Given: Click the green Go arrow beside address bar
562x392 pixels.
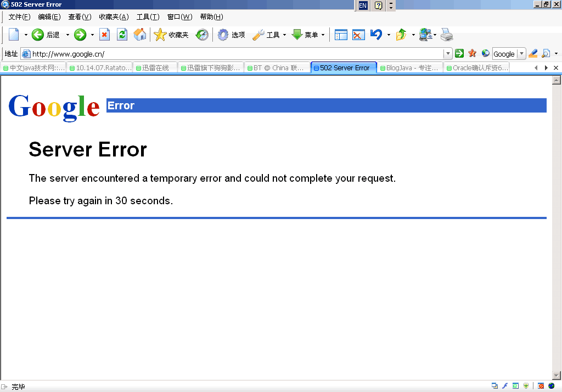Looking at the screenshot, I should coord(459,53).
